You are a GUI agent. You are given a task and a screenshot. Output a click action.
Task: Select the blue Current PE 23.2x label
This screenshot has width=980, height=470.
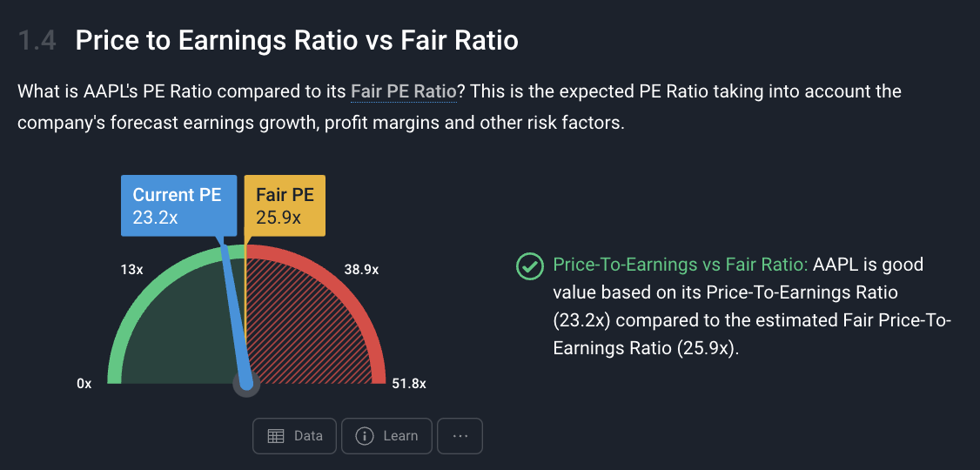(178, 205)
